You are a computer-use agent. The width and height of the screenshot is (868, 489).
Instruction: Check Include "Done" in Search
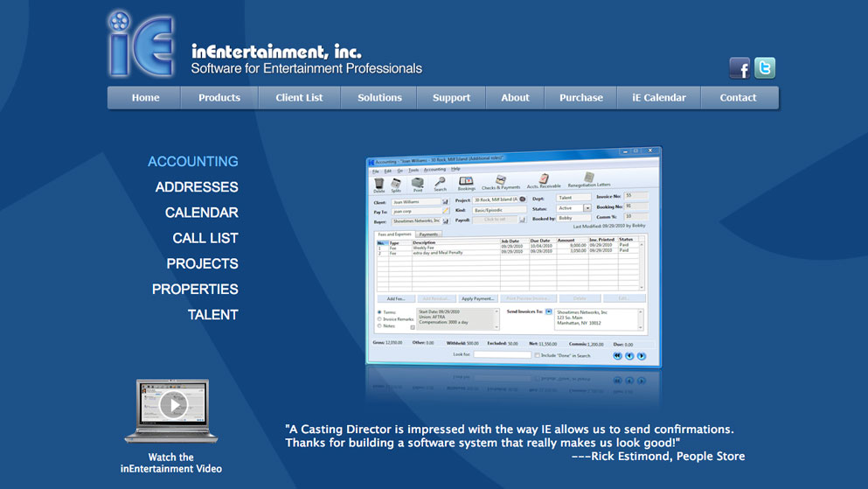tap(537, 355)
